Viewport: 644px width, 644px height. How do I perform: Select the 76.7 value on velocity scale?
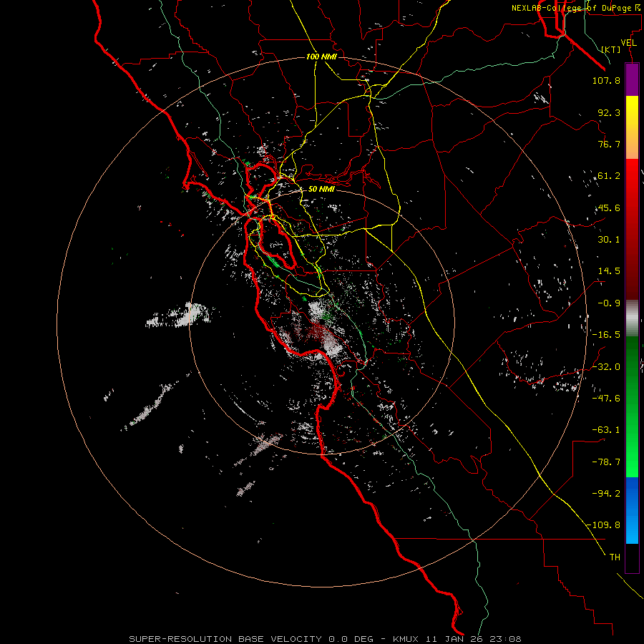coord(609,144)
